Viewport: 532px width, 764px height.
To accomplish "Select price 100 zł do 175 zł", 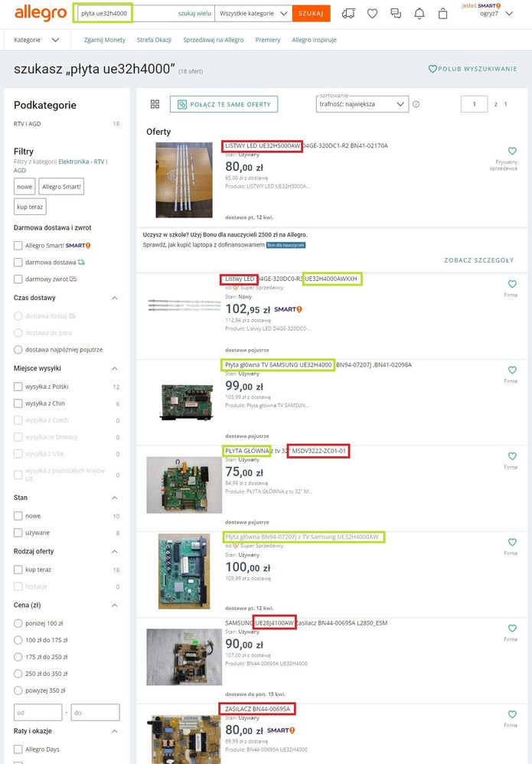I will click(x=18, y=640).
